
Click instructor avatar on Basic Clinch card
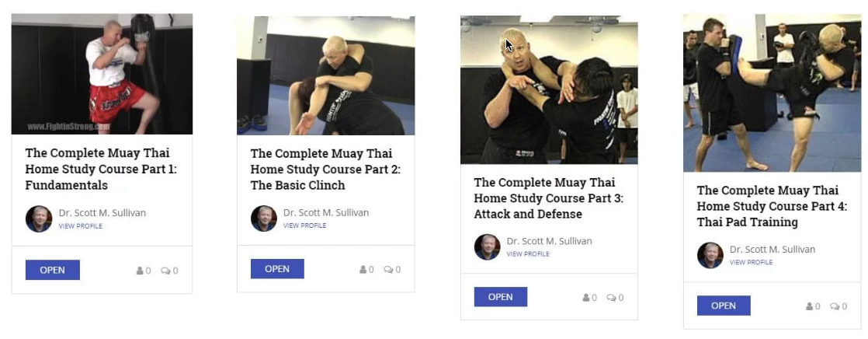click(264, 218)
